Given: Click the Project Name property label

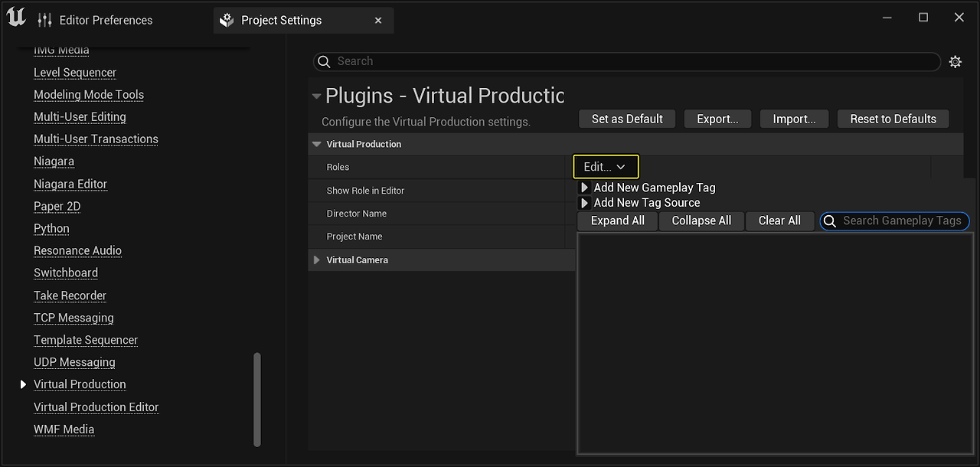Looking at the screenshot, I should [354, 237].
